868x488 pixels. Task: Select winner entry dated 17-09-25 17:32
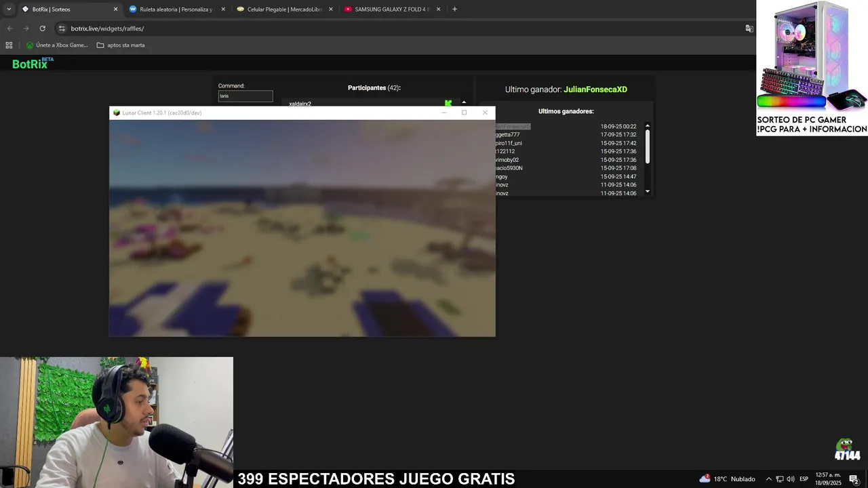click(566, 135)
